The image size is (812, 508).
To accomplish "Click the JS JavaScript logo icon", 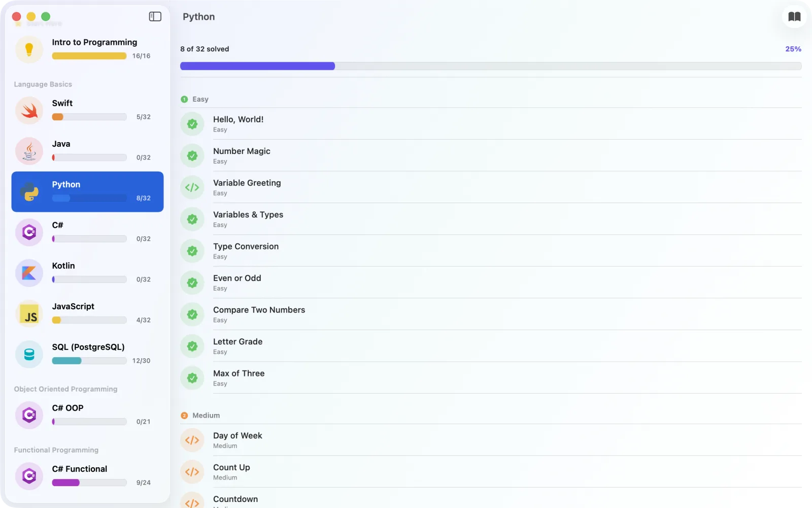I will (29, 313).
